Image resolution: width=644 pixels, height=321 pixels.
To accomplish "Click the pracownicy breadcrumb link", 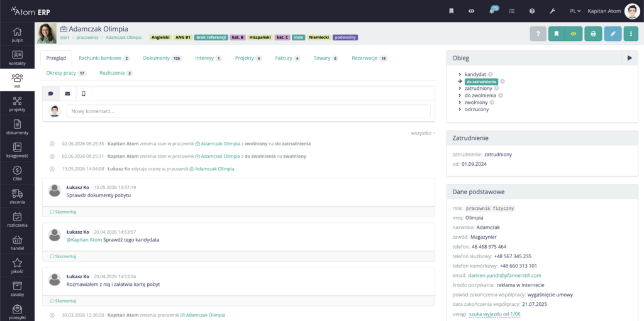I will pos(87,37).
